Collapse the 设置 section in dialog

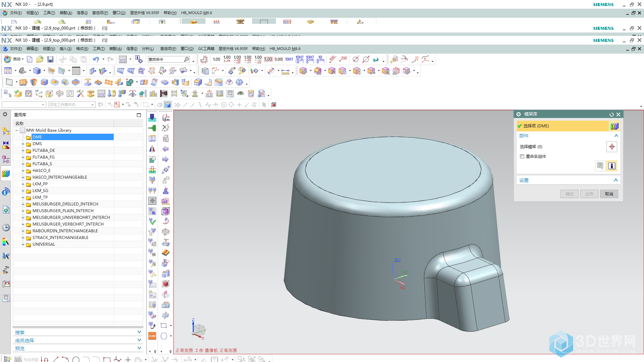616,180
